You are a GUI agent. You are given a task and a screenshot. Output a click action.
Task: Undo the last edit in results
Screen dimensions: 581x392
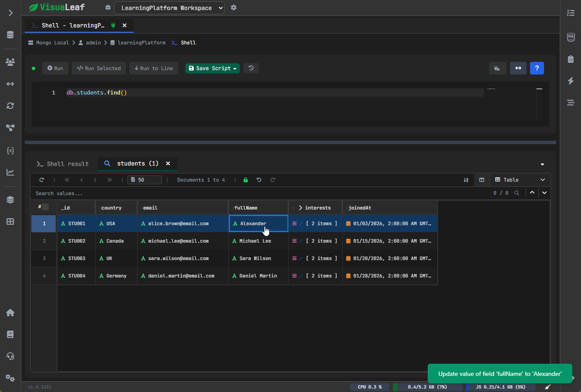tap(259, 180)
